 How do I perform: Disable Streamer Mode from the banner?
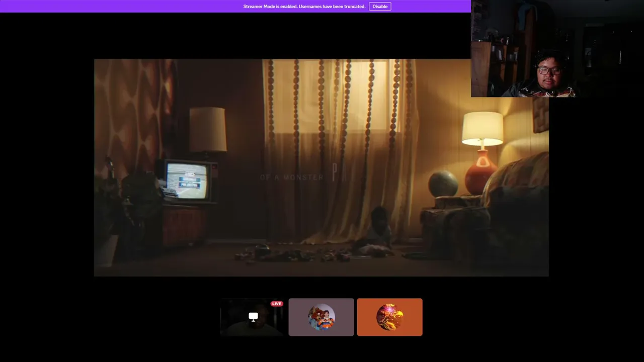(x=380, y=7)
